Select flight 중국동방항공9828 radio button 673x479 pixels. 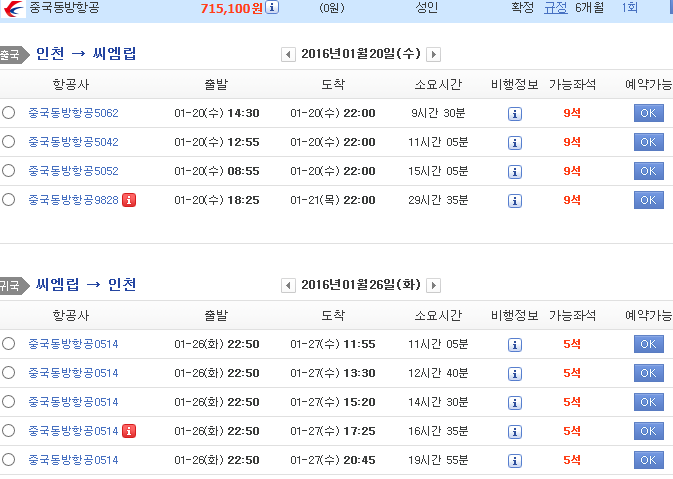coord(8,200)
